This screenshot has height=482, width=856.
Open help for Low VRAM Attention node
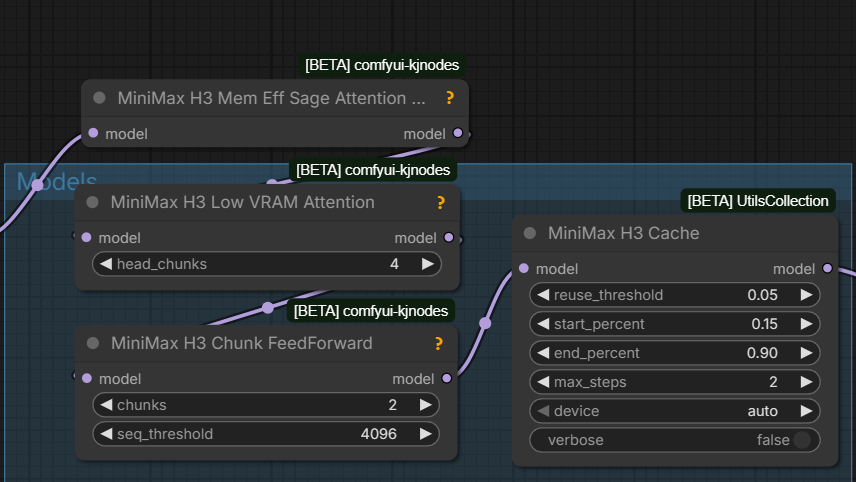point(441,203)
